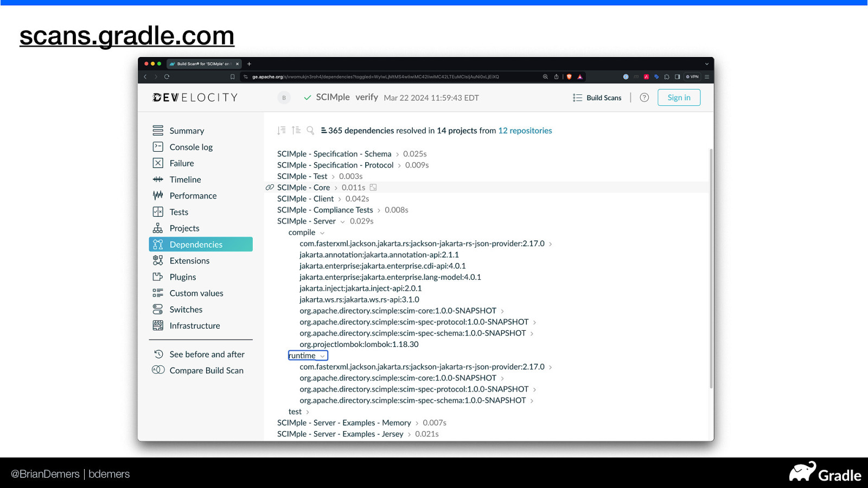Open the Summary section icon
Viewport: 868px width, 488px height.
pos(158,131)
